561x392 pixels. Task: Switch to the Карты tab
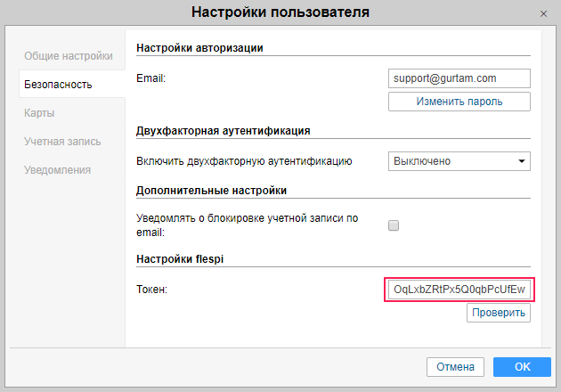tap(40, 113)
